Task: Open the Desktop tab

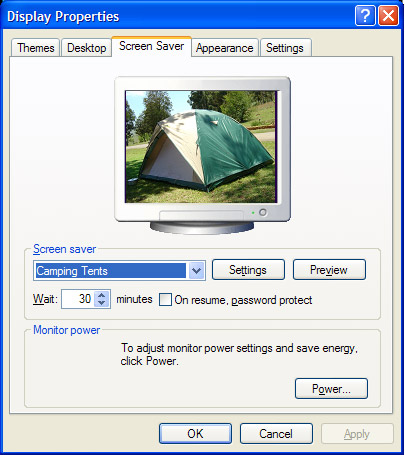Action: (x=87, y=48)
